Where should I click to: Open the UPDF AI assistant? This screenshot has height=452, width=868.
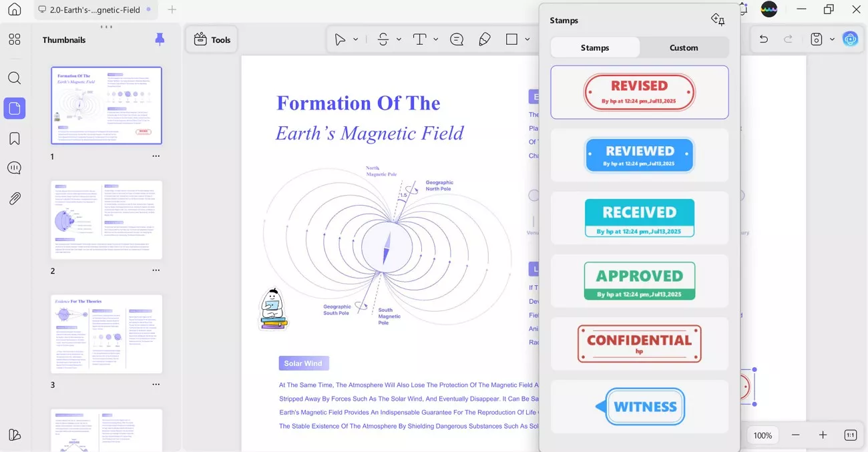[850, 39]
